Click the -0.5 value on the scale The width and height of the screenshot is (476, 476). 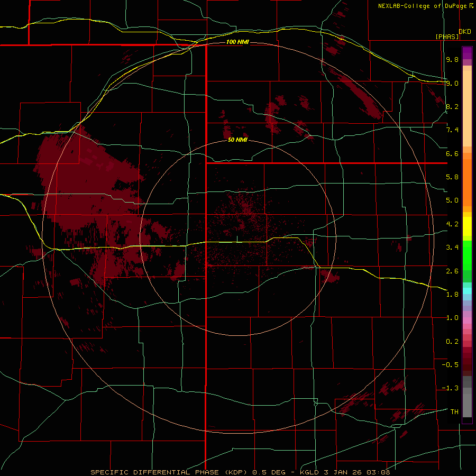pos(450,365)
